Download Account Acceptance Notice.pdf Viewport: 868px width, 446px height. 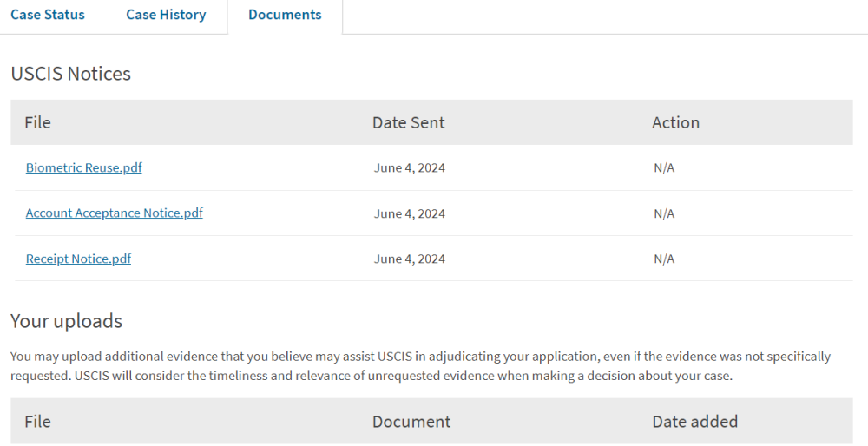(114, 213)
